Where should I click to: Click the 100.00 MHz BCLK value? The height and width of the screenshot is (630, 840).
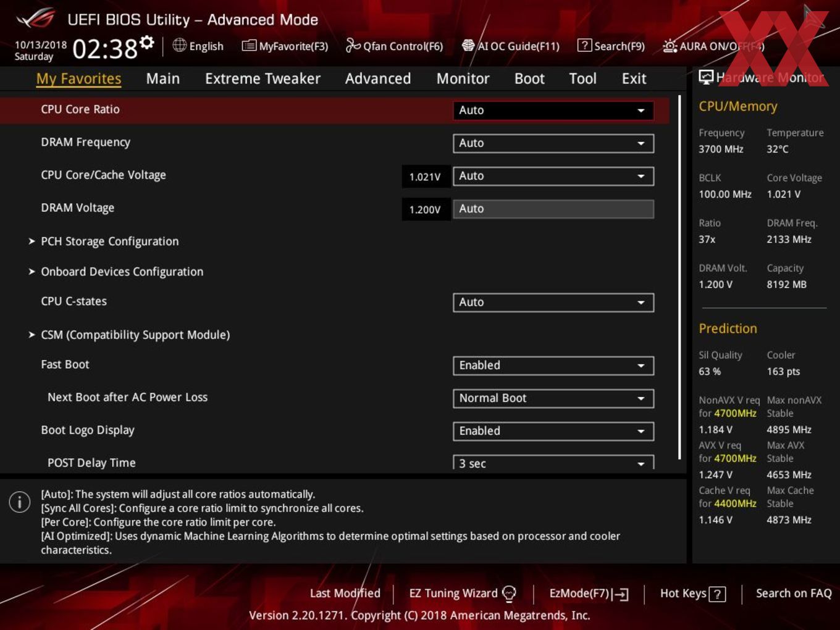pos(725,194)
